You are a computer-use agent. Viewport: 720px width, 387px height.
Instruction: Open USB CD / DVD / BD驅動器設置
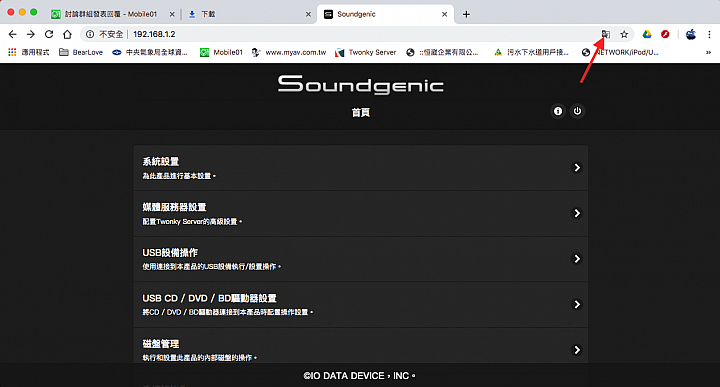[x=360, y=304]
